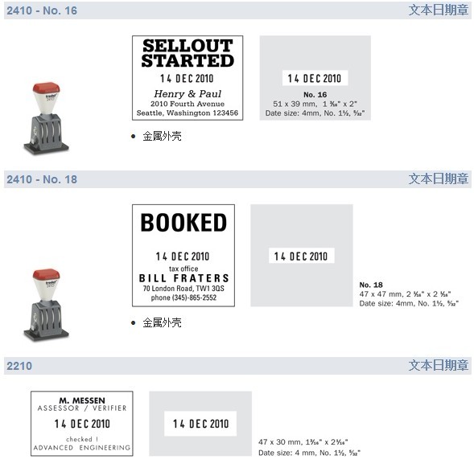The image size is (474, 476).
Task: Click the 2210 gray size diagram
Action: [200, 424]
